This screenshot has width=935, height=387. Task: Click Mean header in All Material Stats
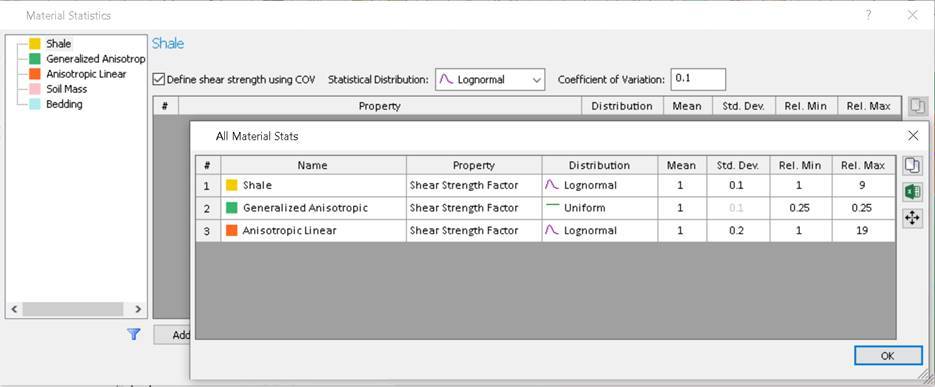682,166
